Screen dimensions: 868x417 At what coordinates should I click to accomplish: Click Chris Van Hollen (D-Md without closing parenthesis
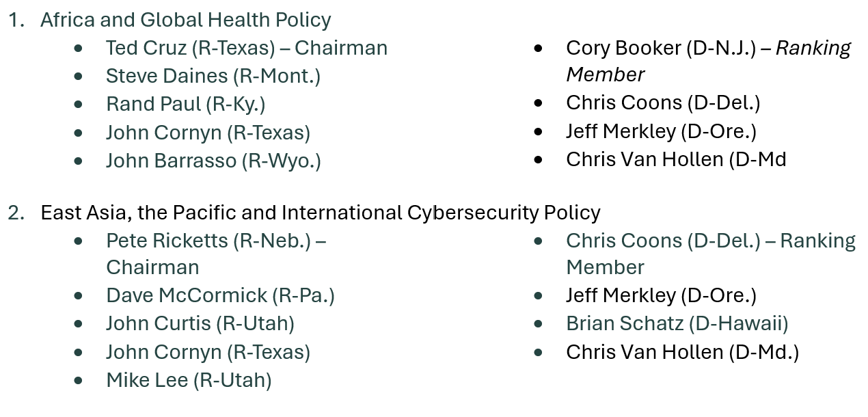pos(676,159)
